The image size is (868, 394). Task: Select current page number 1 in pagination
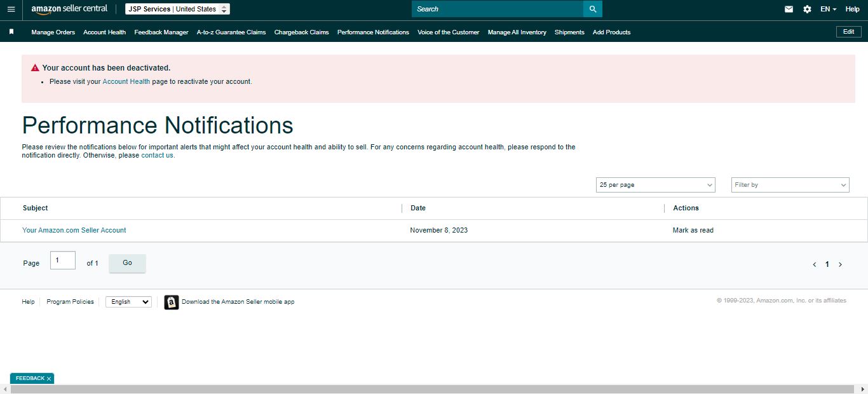[827, 264]
